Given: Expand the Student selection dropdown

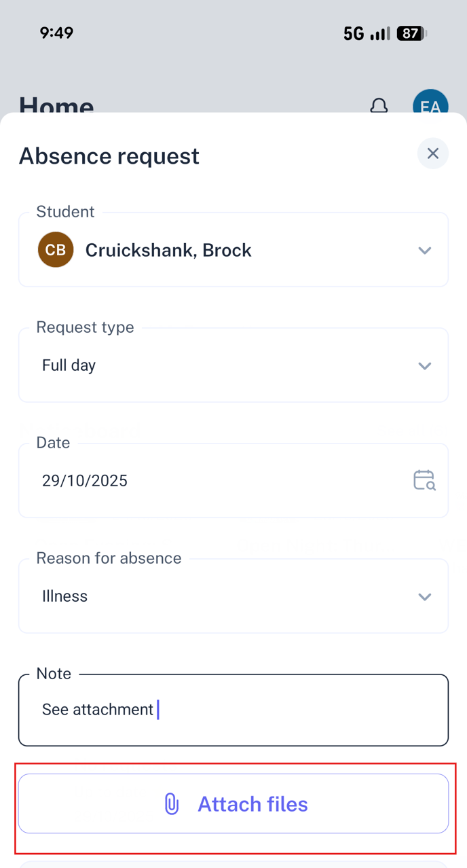Looking at the screenshot, I should pyautogui.click(x=424, y=250).
